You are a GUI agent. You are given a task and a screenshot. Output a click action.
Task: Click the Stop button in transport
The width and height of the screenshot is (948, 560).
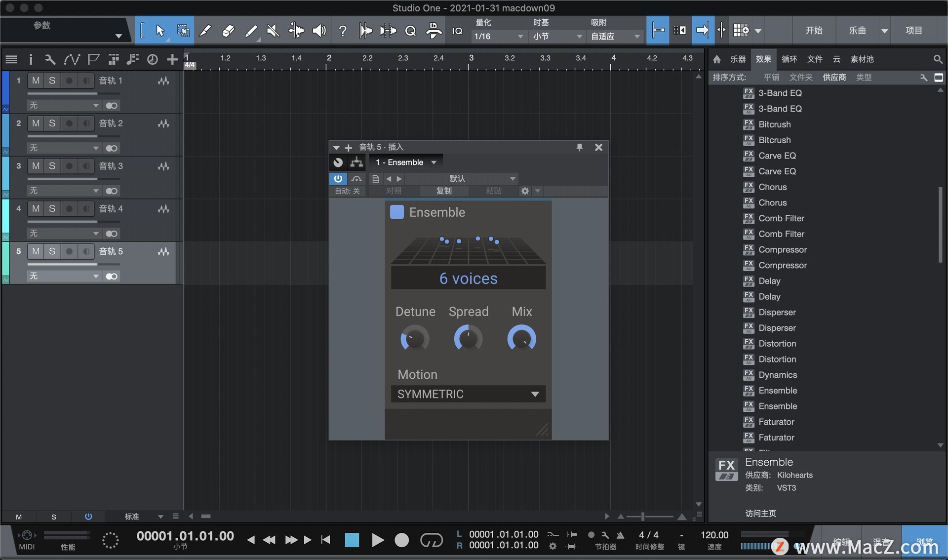pos(352,540)
